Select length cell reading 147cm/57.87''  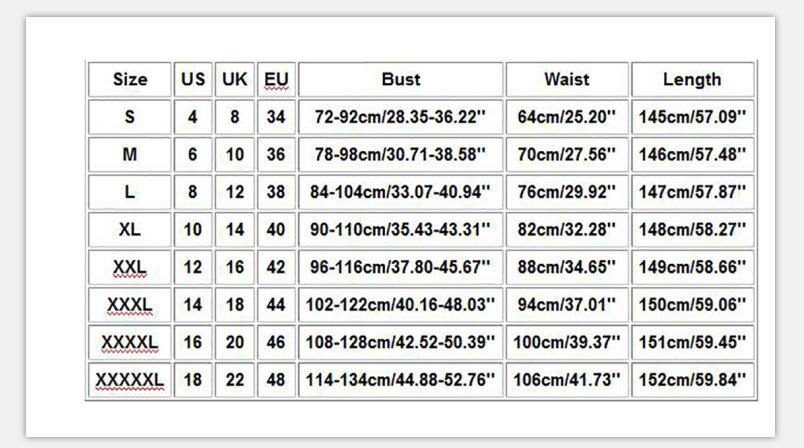(692, 192)
